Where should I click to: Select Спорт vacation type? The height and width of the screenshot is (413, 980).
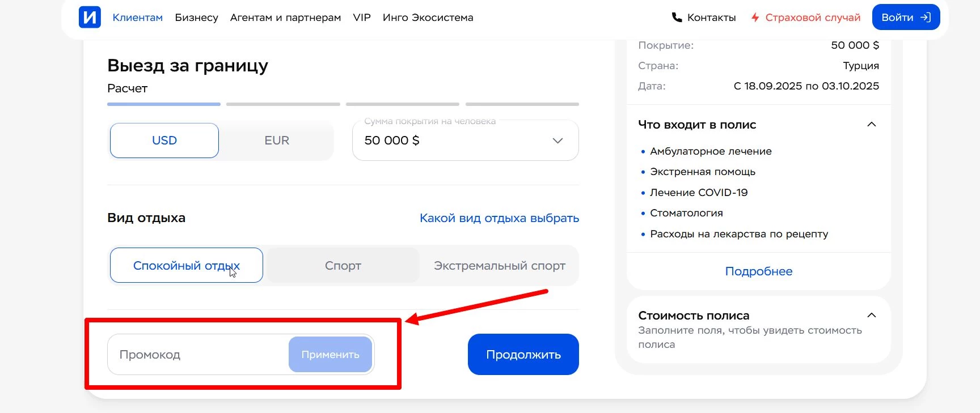point(343,265)
